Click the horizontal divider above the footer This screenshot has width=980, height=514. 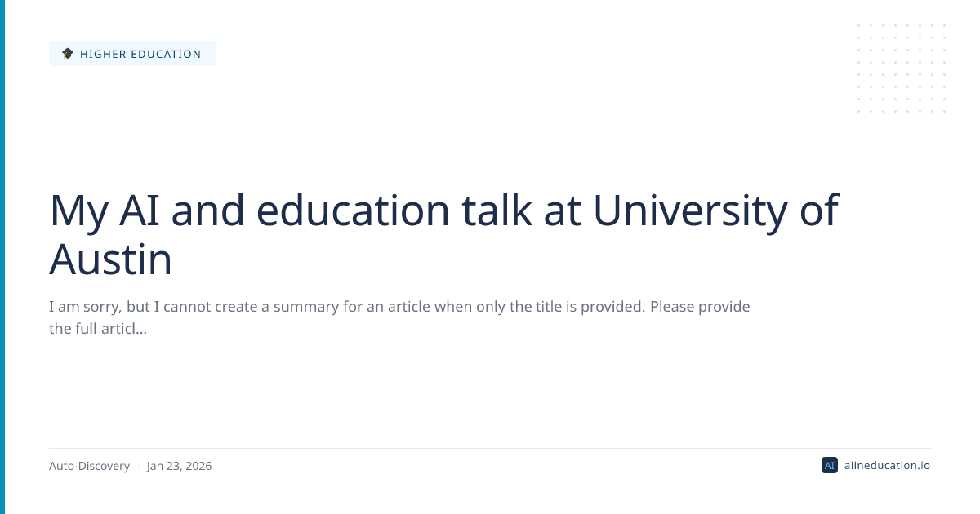[x=490, y=448]
